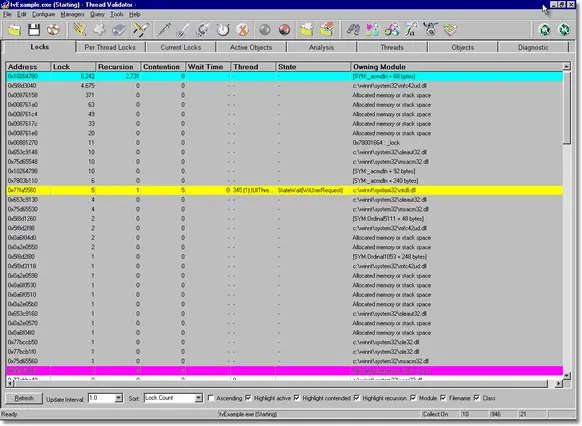Sort by the Contention column header
Viewport: 582px width, 426px height.
tap(163, 67)
